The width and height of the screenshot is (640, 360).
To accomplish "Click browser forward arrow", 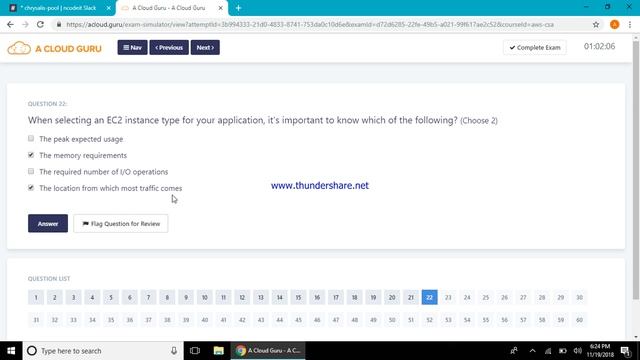I will [25, 24].
